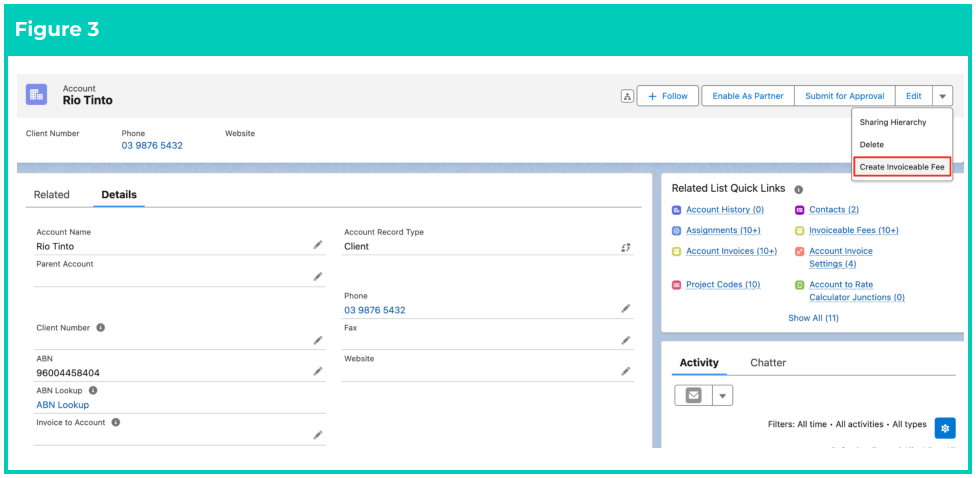Expand the dropdown next to Email button

pyautogui.click(x=723, y=395)
